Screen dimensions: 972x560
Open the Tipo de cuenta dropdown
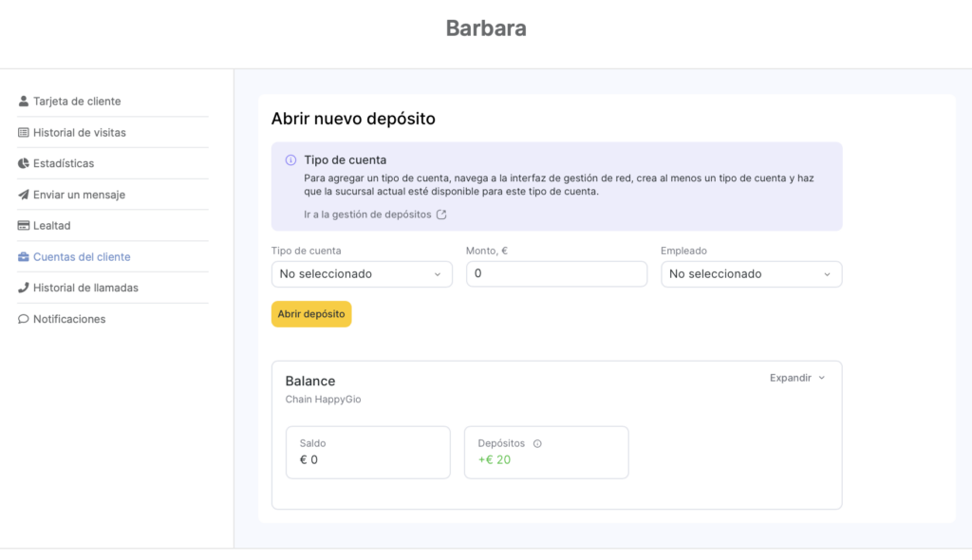[362, 274]
